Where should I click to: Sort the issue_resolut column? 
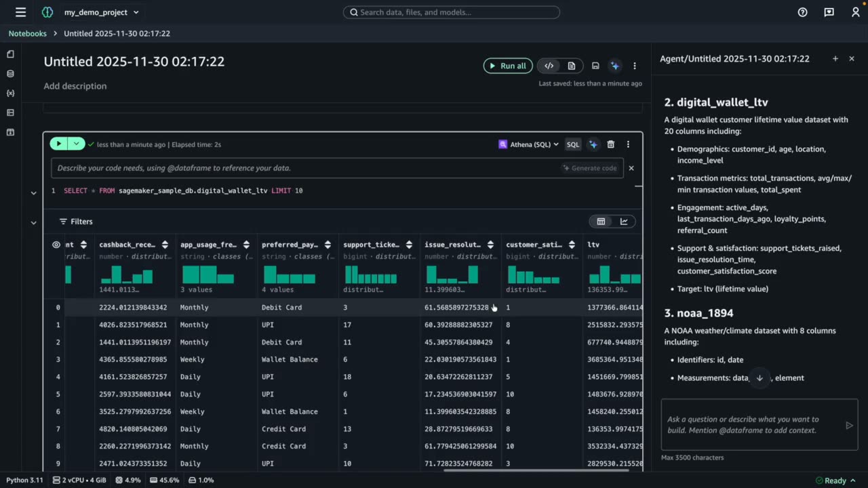(x=490, y=245)
